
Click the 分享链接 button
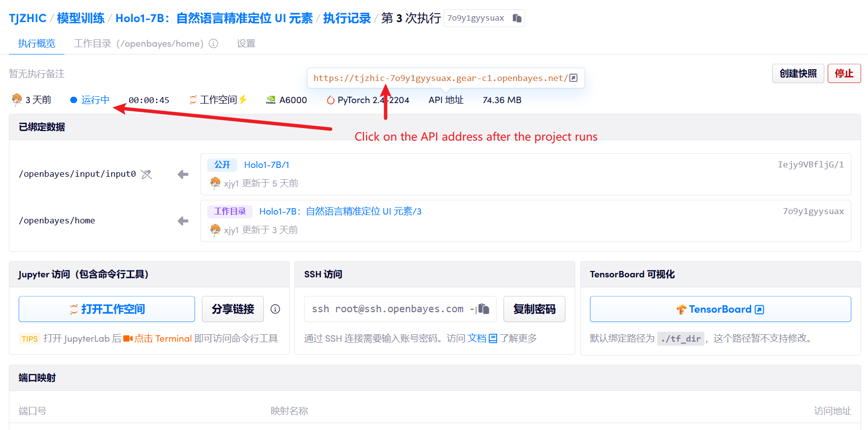click(x=233, y=309)
